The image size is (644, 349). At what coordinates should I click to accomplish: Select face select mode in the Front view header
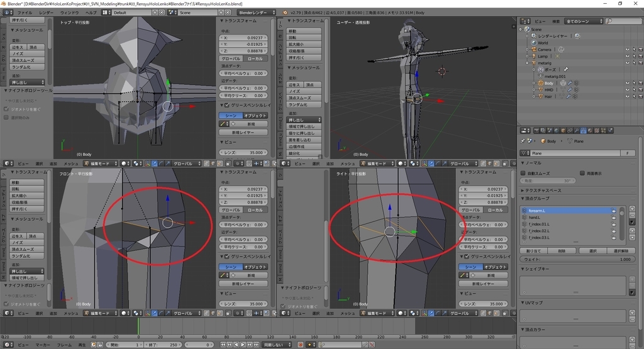(x=219, y=313)
